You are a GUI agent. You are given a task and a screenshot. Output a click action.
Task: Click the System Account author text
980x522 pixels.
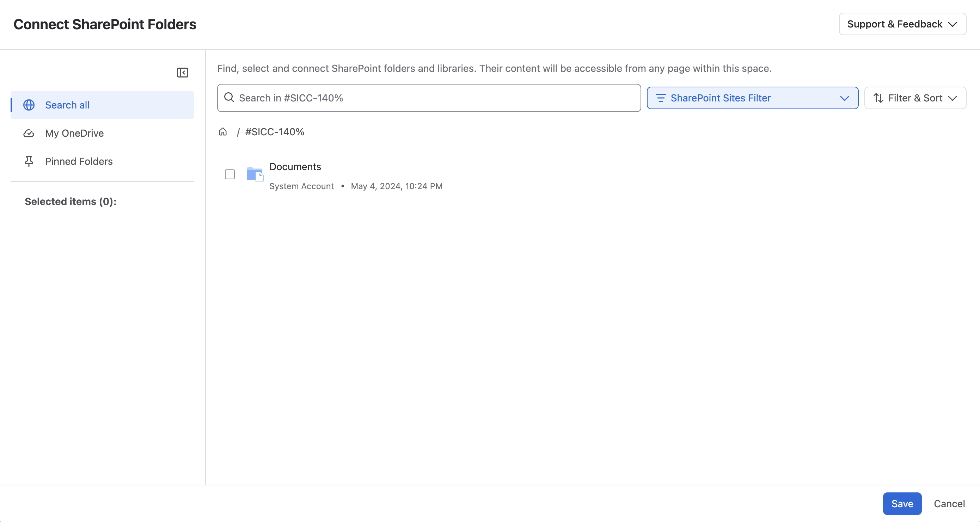click(301, 186)
